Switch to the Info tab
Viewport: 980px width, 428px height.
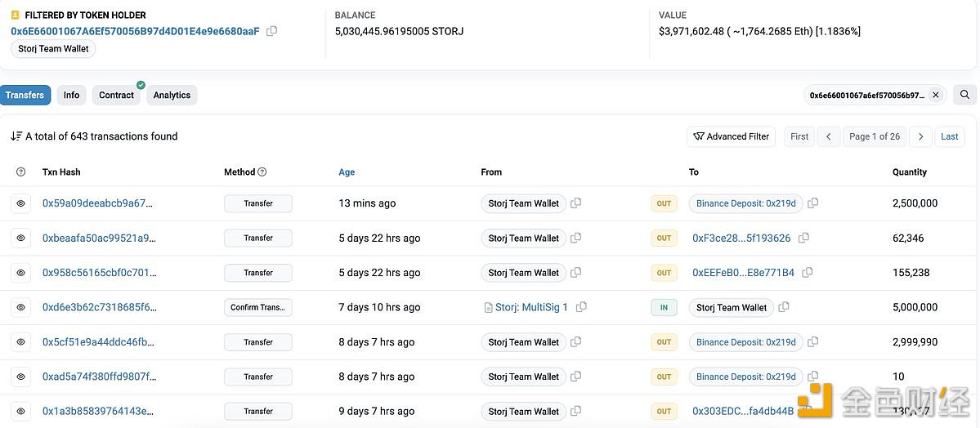pyautogui.click(x=71, y=95)
